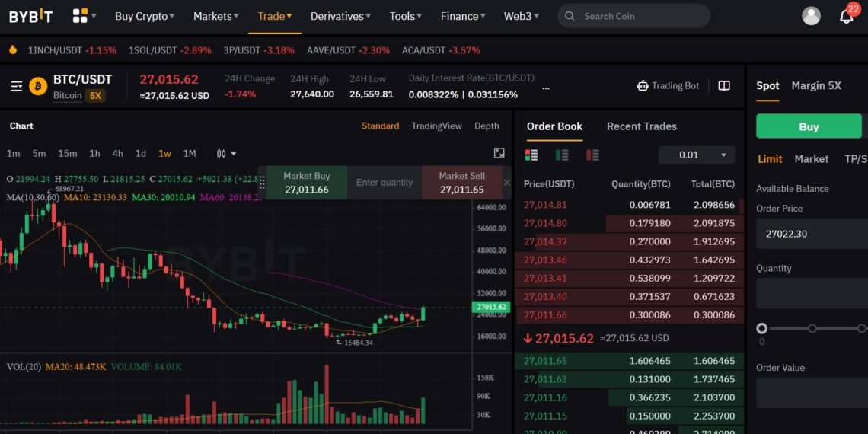Screen dimensions: 868x434
Task: Show buy orders only view
Action: [562, 155]
